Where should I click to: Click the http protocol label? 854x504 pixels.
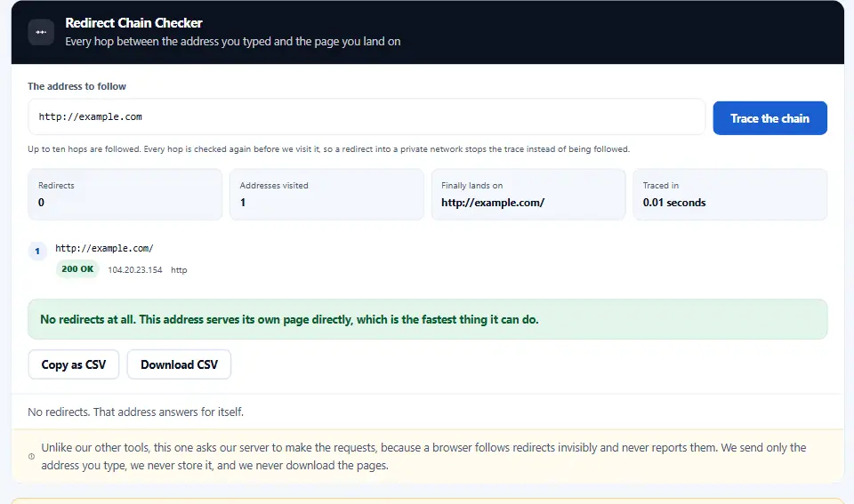click(x=179, y=270)
